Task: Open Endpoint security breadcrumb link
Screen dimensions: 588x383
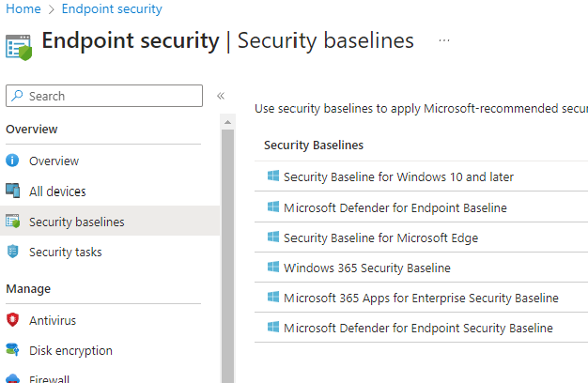Action: click(112, 9)
